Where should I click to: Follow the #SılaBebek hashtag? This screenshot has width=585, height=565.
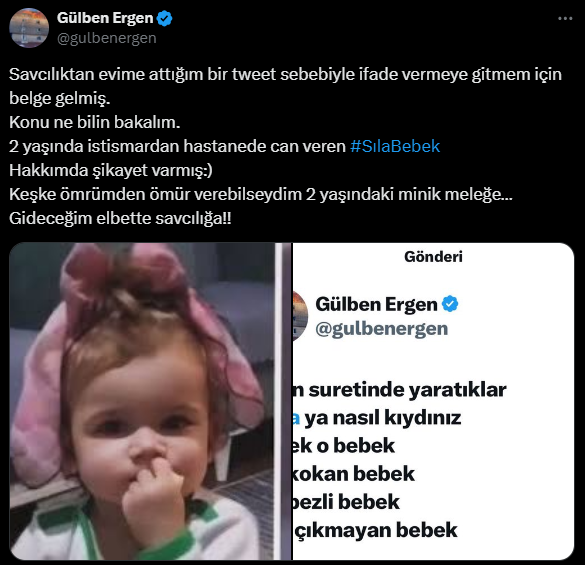(395, 146)
